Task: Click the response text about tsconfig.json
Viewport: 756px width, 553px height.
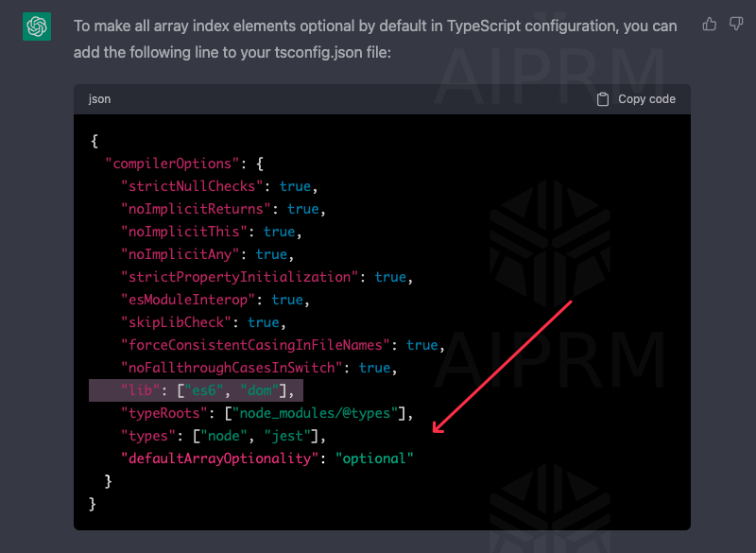Action: click(x=375, y=39)
